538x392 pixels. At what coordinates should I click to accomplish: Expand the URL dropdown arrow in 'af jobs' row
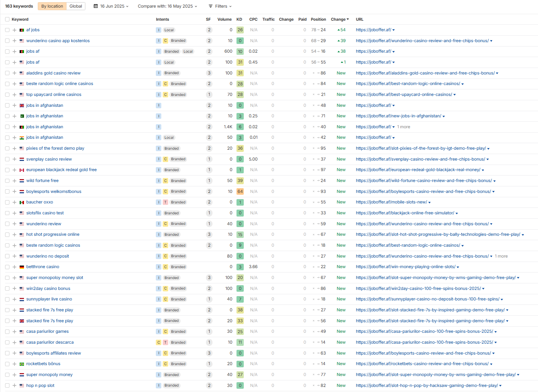(x=393, y=30)
